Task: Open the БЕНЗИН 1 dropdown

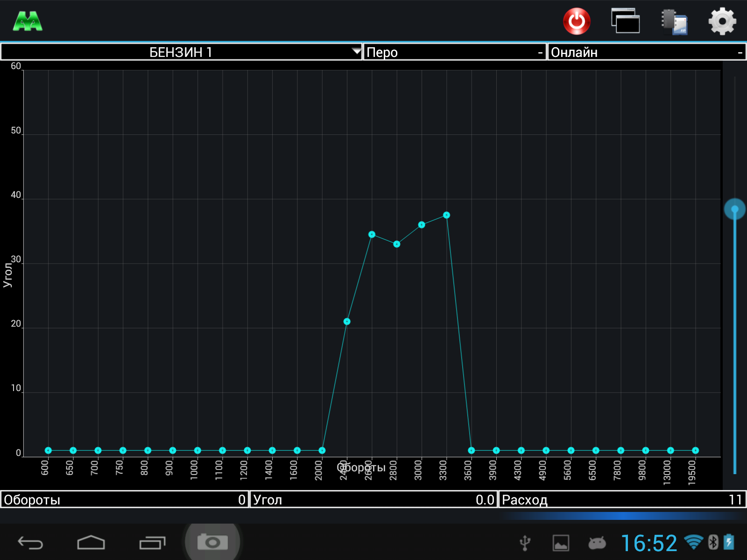Action: (x=181, y=52)
